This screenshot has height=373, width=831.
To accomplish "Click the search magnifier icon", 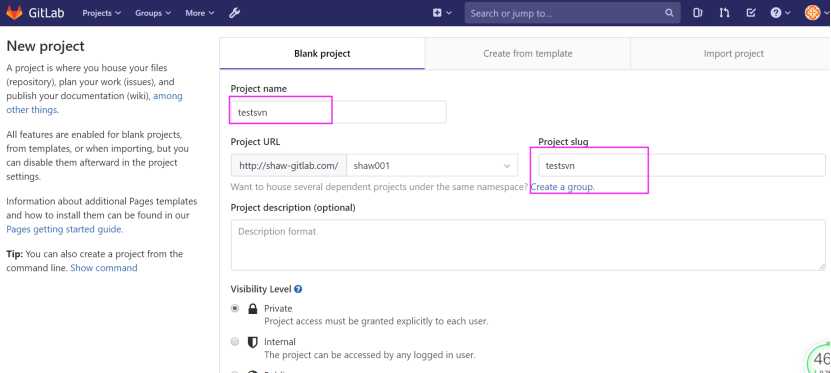I will pos(669,13).
